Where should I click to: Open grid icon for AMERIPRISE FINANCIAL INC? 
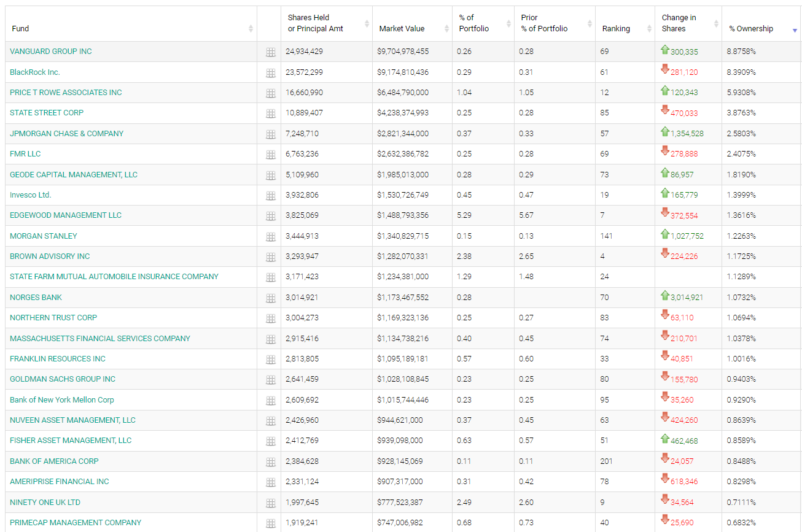pos(270,482)
